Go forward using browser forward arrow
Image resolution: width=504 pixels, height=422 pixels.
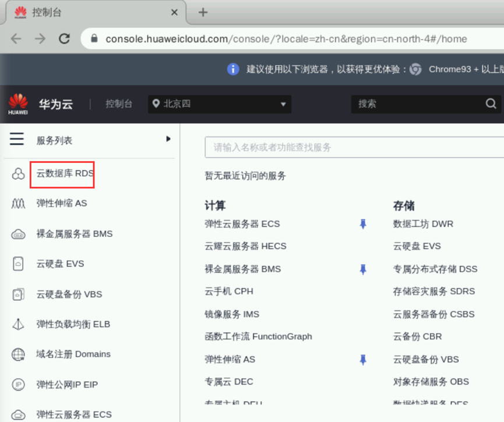pyautogui.click(x=40, y=38)
